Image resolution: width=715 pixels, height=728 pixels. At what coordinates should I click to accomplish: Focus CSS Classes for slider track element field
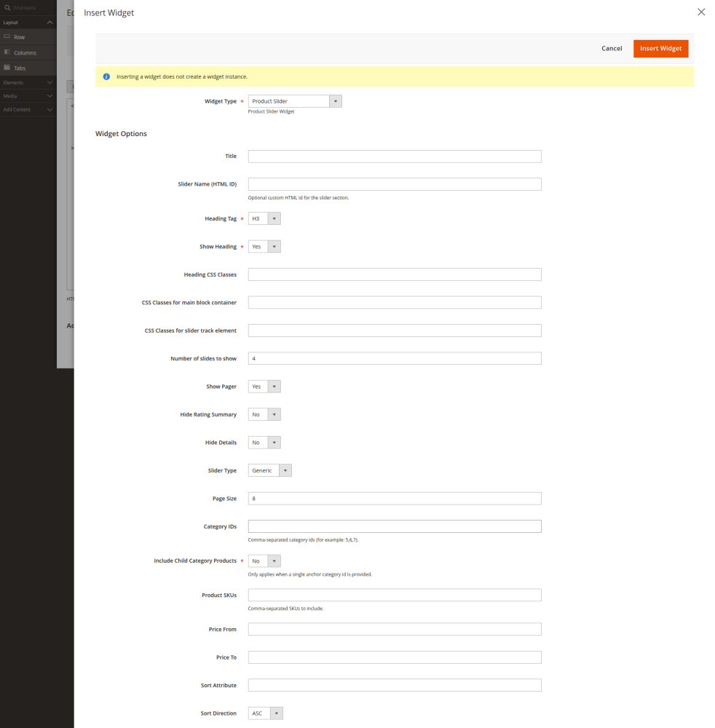[395, 331]
